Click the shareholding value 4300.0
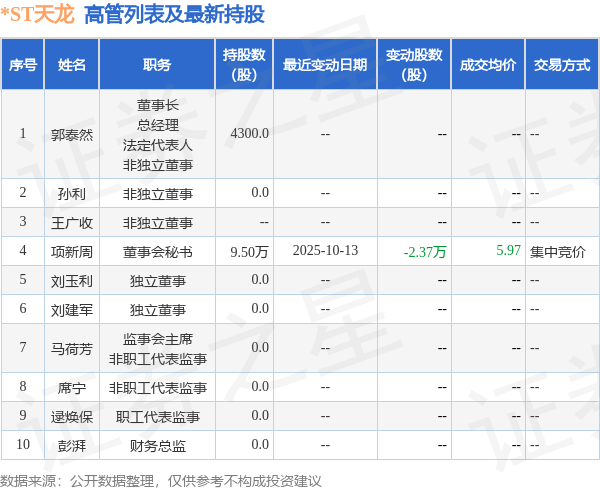Image resolution: width=600 pixels, height=490 pixels. [x=250, y=133]
